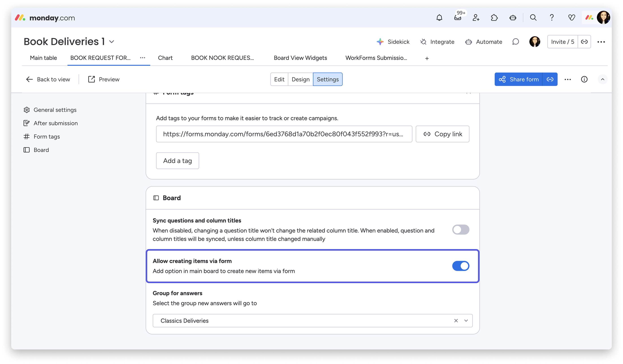Switch to the Chart tab
Viewport: 623px width, 364px height.
[165, 58]
